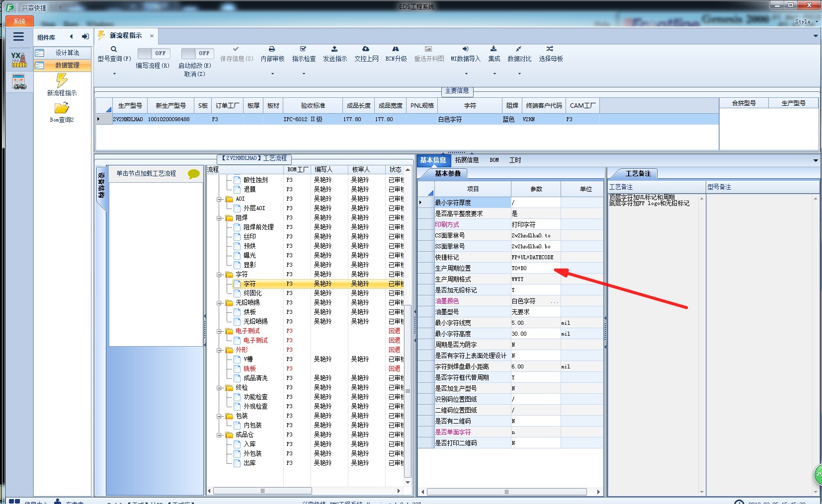Click MI数据导入 import icon
Image resolution: width=822 pixels, height=504 pixels.
coord(465,49)
